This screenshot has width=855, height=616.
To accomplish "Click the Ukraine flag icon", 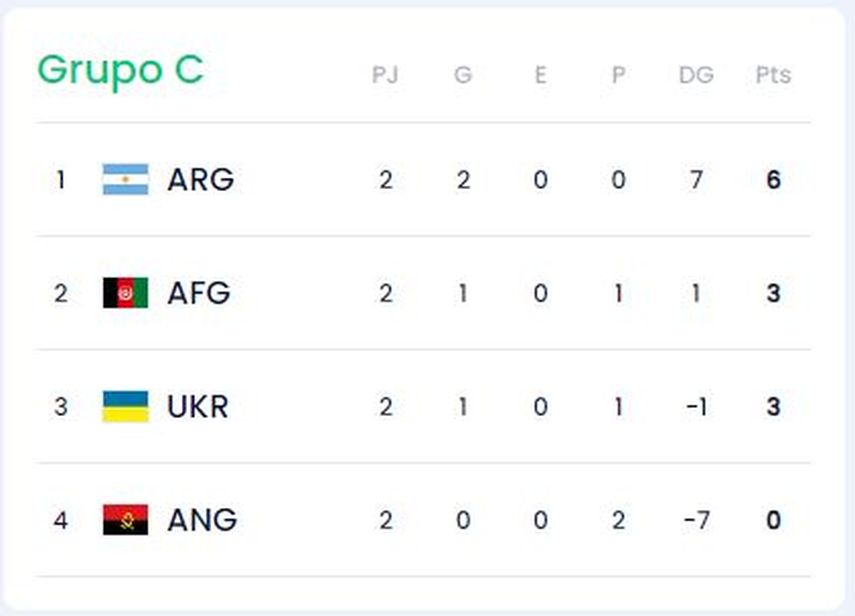I will 125,407.
